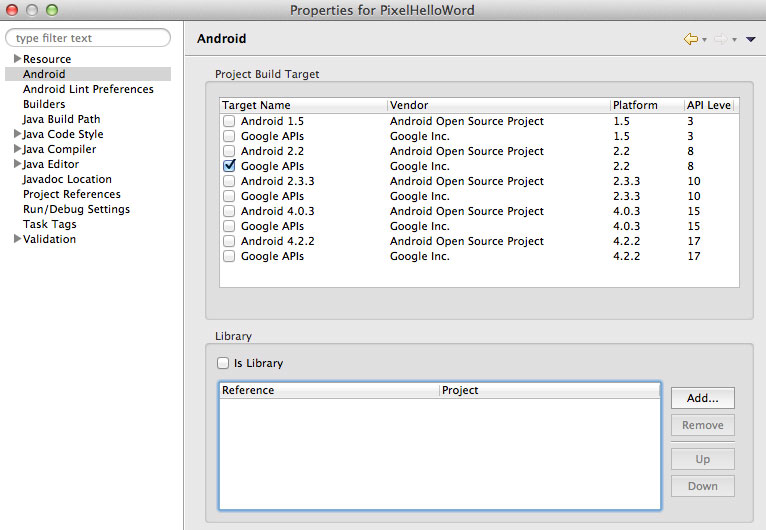Image resolution: width=766 pixels, height=530 pixels.
Task: Open the back history dropdown arrow
Action: pyautogui.click(x=704, y=40)
